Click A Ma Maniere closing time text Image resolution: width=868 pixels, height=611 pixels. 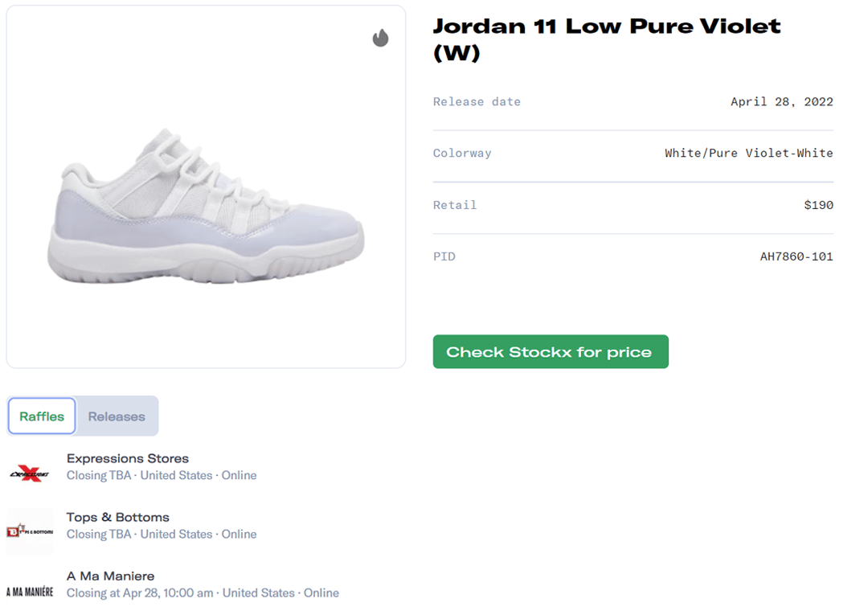pyautogui.click(x=203, y=593)
